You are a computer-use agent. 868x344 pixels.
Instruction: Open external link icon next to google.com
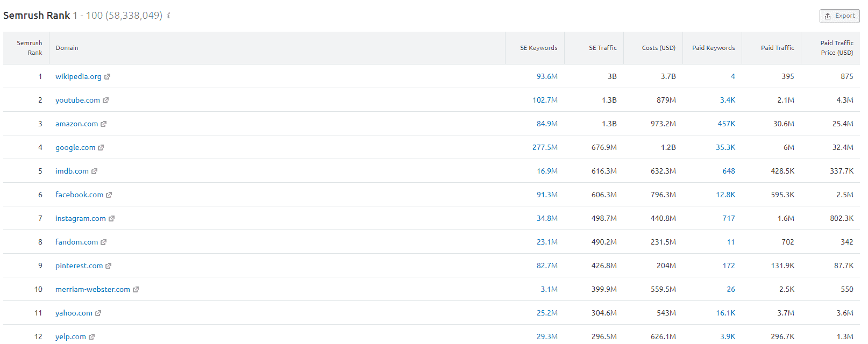(x=101, y=148)
